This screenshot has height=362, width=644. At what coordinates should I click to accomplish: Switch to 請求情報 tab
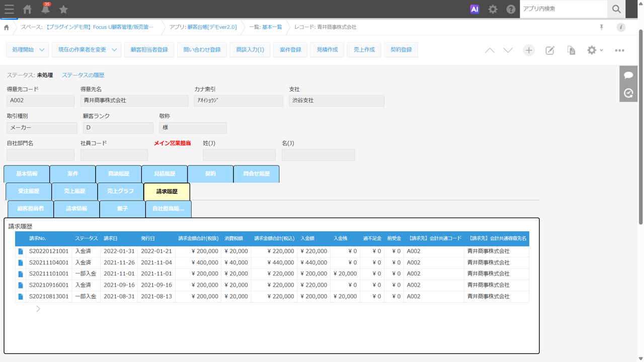[x=76, y=209]
